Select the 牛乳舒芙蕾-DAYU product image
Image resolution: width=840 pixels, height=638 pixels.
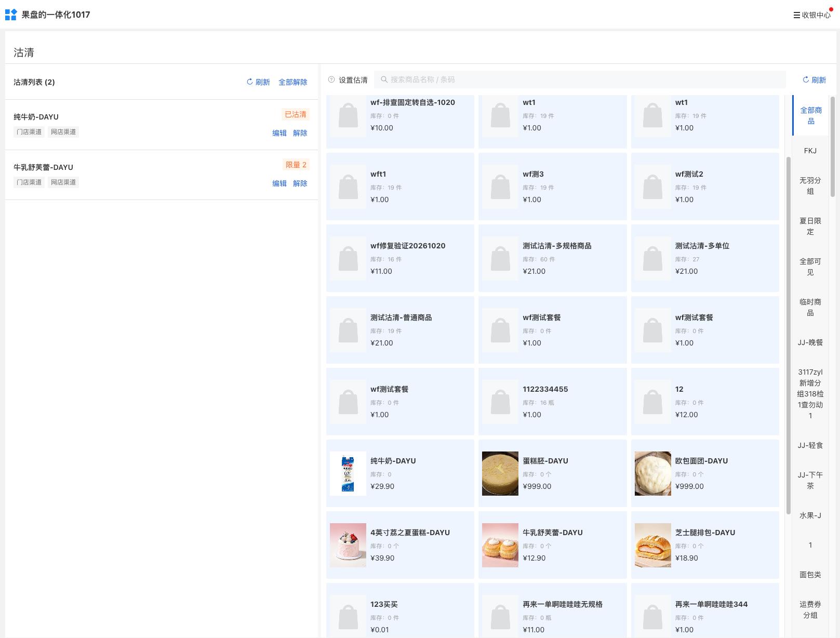(x=500, y=545)
